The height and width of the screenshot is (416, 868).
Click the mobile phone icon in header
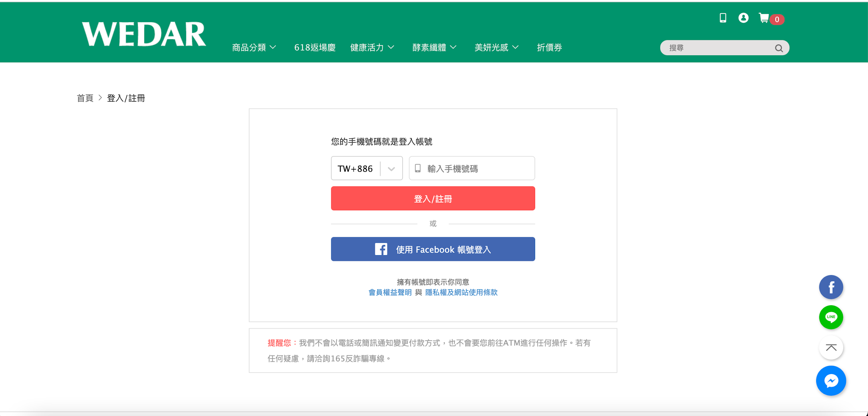coord(723,18)
